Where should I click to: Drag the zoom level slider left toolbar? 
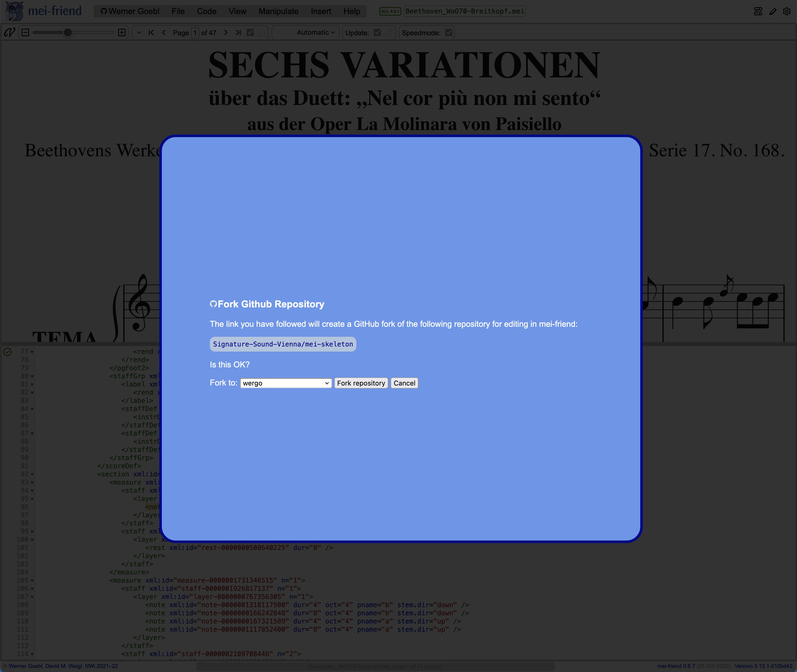click(x=67, y=33)
